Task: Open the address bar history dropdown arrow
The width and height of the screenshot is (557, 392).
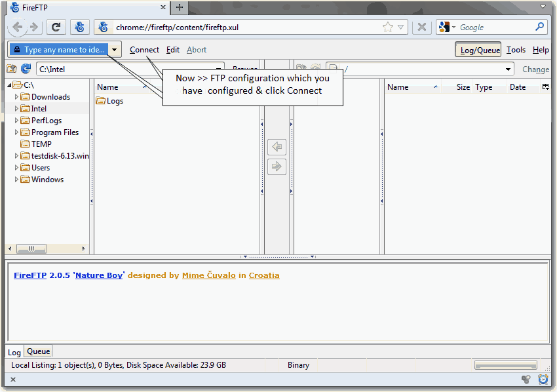Action: (x=400, y=27)
